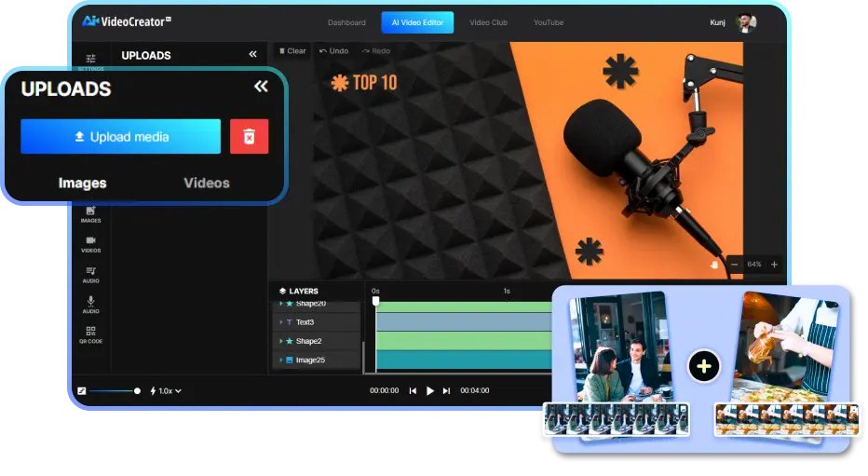The width and height of the screenshot is (868, 476).
Task: Go to the Video Club tab
Action: [x=488, y=22]
